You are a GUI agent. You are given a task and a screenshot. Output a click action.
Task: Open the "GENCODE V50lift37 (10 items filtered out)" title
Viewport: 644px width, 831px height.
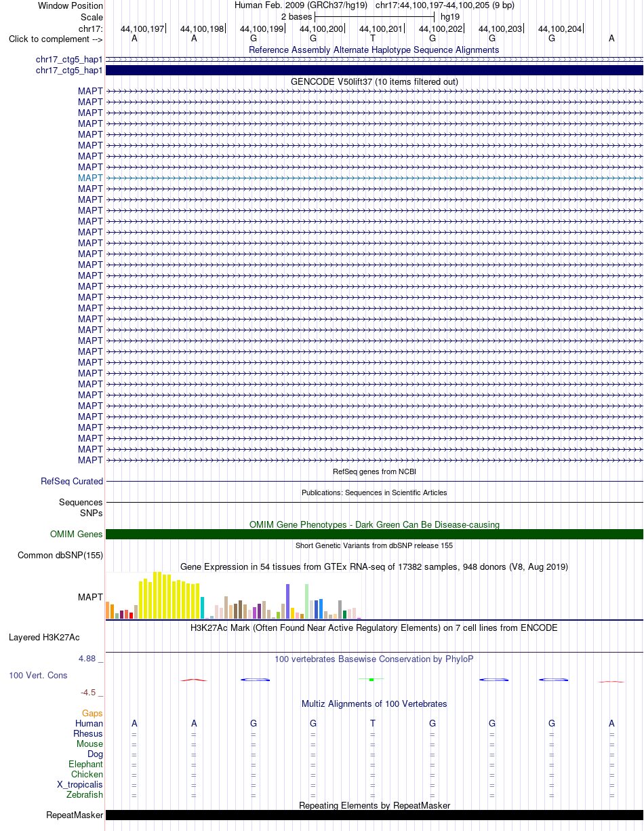[374, 81]
